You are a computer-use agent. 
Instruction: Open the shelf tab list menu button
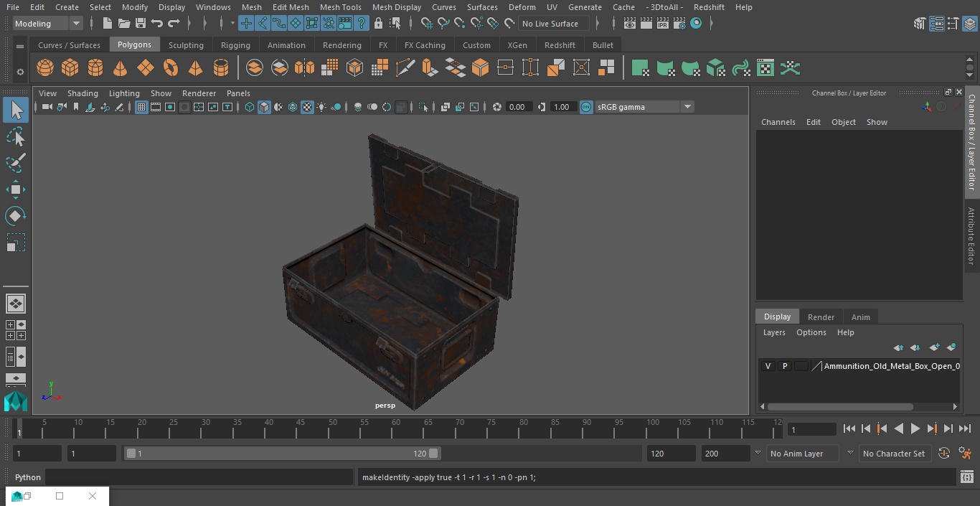[x=20, y=46]
